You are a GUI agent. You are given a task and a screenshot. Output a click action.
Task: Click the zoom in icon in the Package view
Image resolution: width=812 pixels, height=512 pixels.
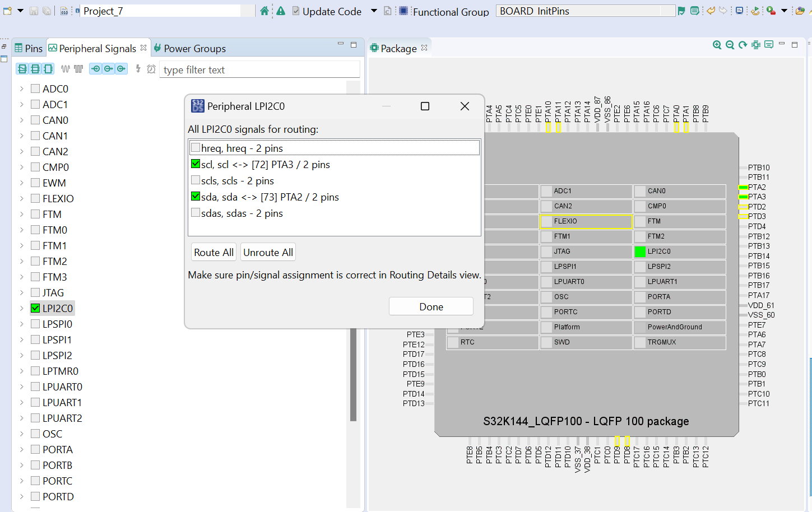(717, 45)
